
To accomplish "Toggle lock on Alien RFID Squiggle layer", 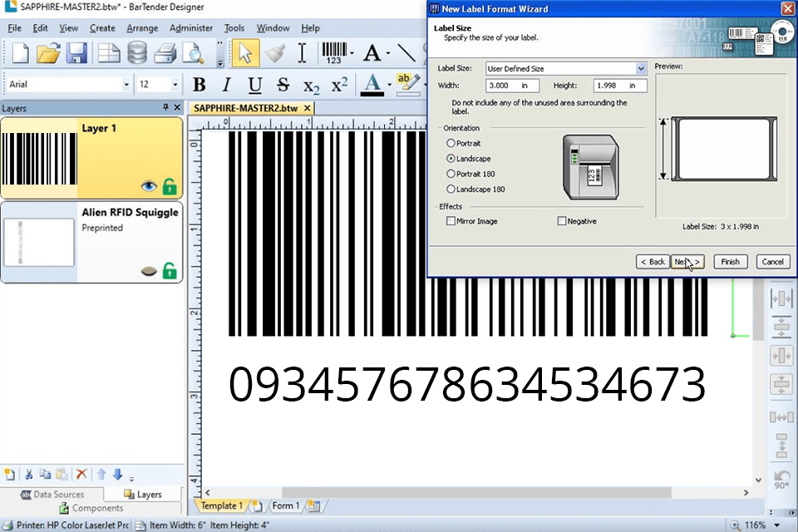I will pyautogui.click(x=170, y=271).
